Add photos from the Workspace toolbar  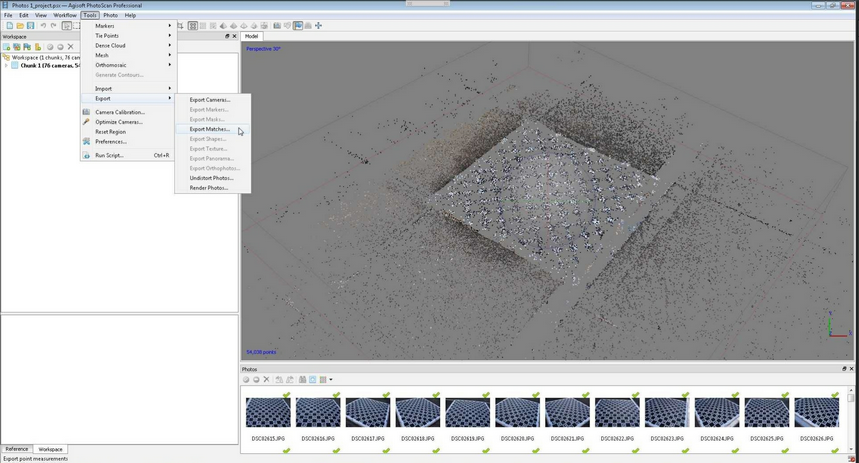click(x=17, y=47)
